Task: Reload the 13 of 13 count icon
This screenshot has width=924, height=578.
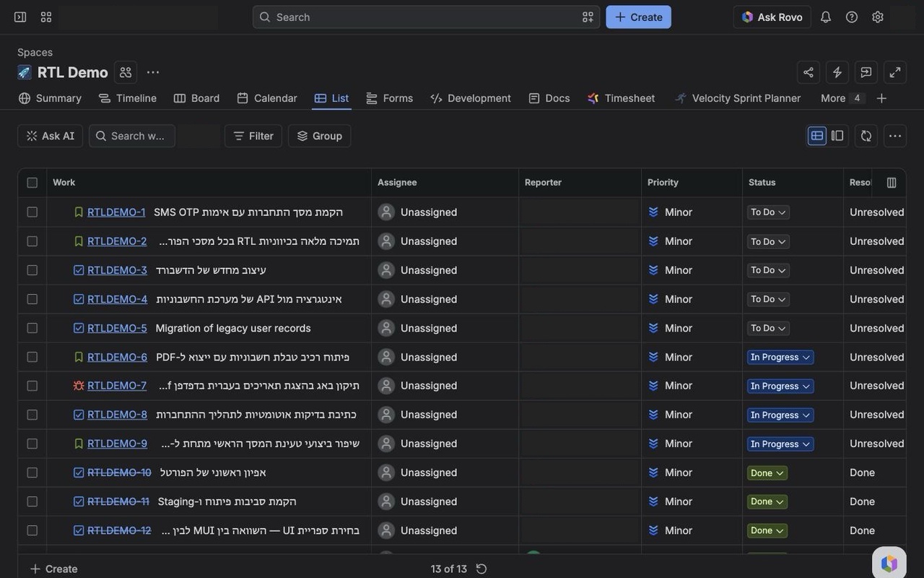Action: [481, 569]
